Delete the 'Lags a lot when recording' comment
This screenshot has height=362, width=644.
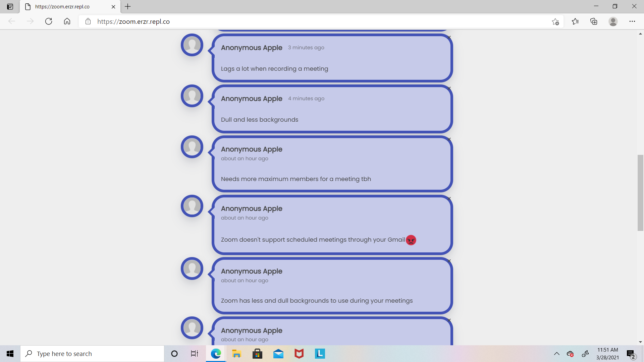point(449,37)
